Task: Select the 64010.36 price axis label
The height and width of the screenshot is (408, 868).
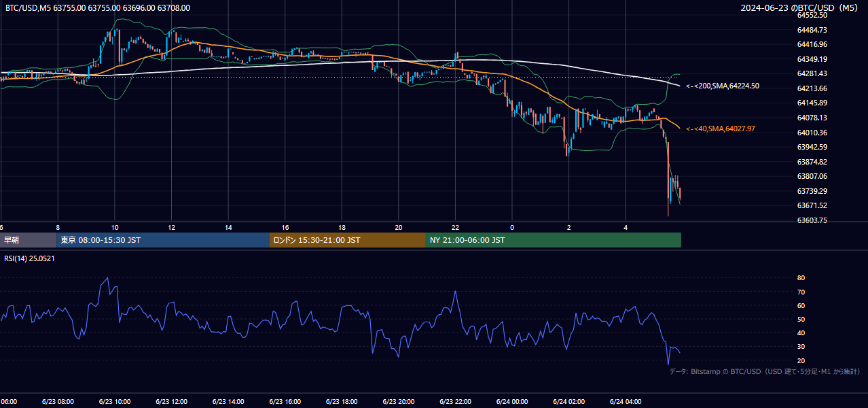Action: [x=812, y=133]
